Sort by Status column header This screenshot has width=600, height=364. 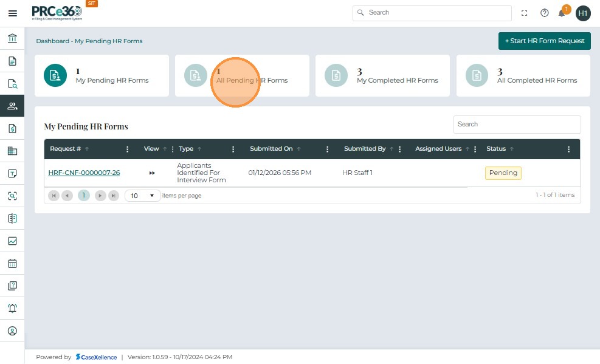tap(496, 149)
